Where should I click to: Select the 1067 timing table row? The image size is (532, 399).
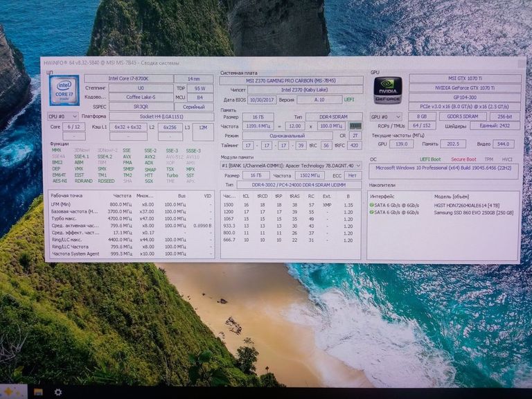click(290, 219)
